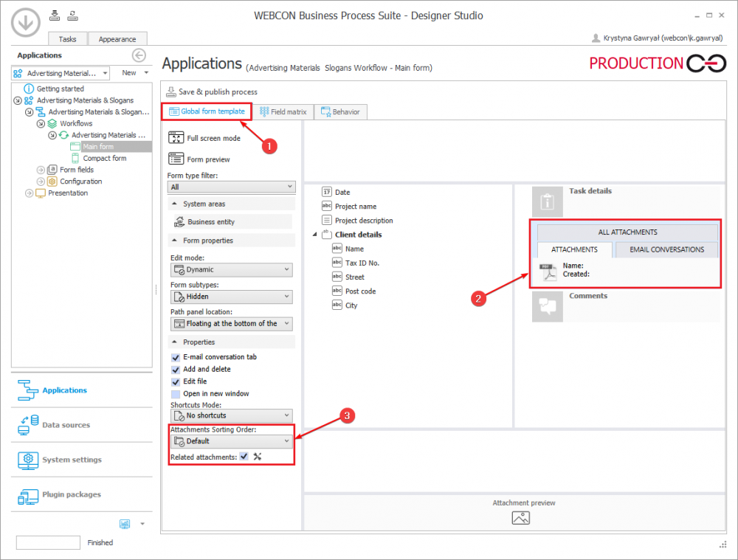Screen dimensions: 738x560
Task: Click the Comments speech bubble icon
Action: (x=548, y=306)
